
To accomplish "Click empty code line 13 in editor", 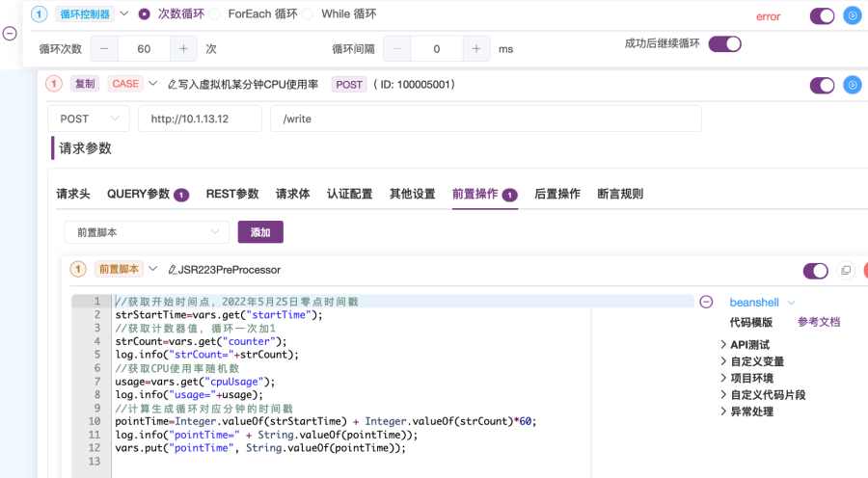I will 352,462.
